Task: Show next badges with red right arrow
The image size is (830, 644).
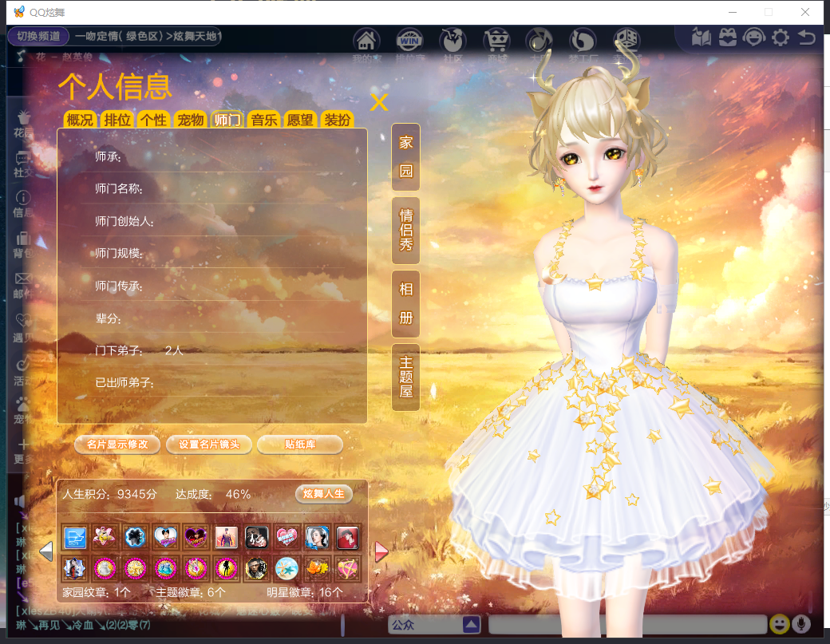Action: click(x=381, y=551)
